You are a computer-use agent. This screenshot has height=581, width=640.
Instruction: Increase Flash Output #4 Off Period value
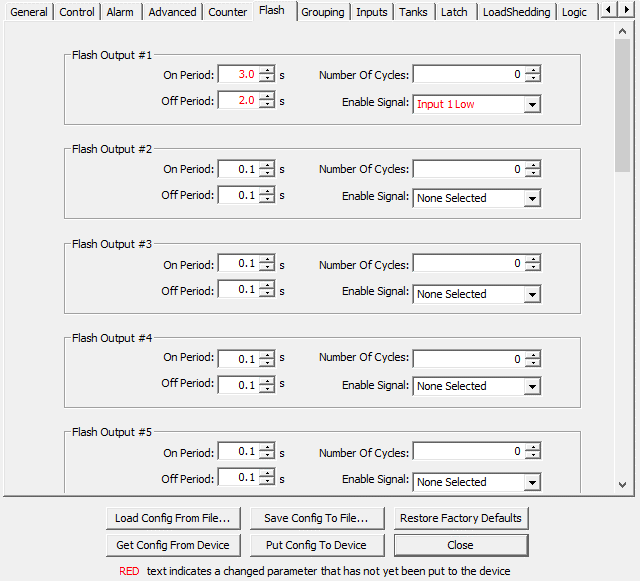[x=266, y=380]
